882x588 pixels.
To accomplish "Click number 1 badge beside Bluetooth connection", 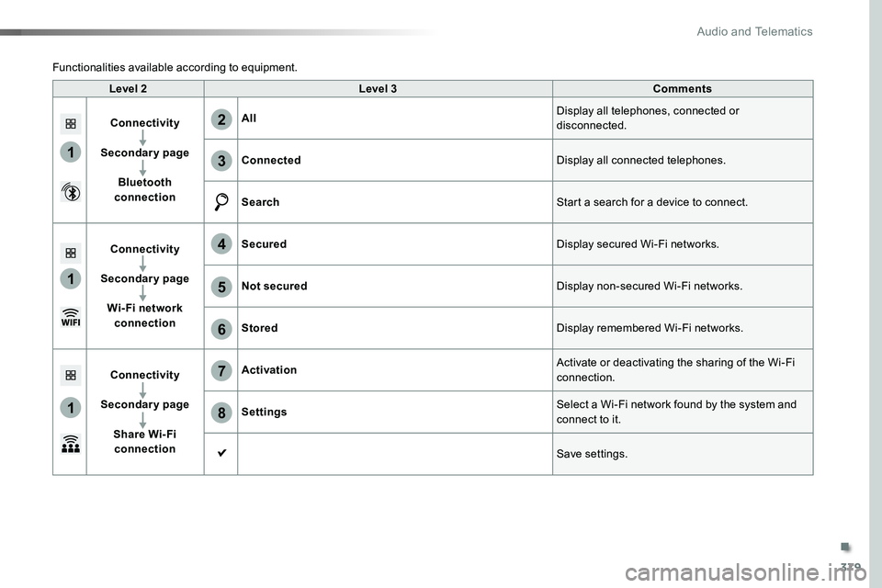I will click(x=71, y=152).
